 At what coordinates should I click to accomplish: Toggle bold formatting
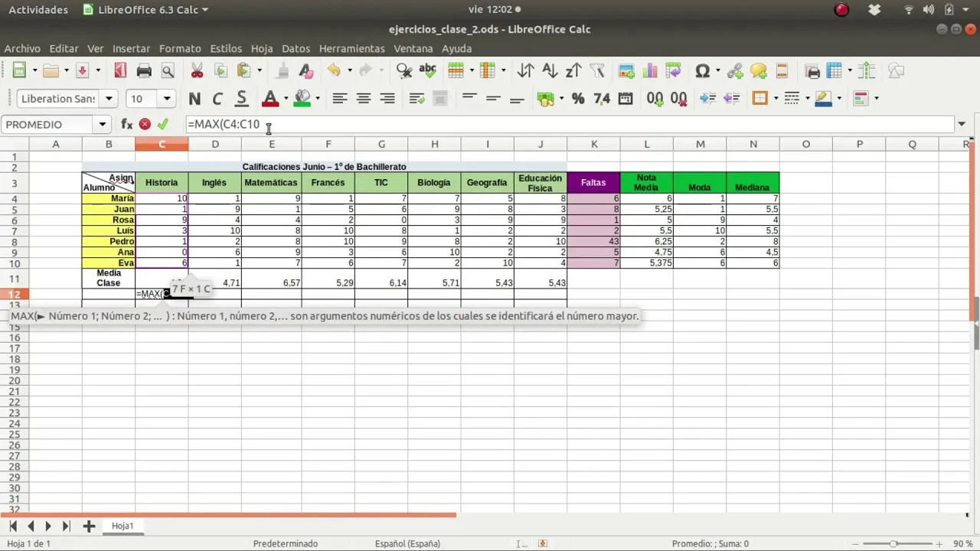click(194, 99)
